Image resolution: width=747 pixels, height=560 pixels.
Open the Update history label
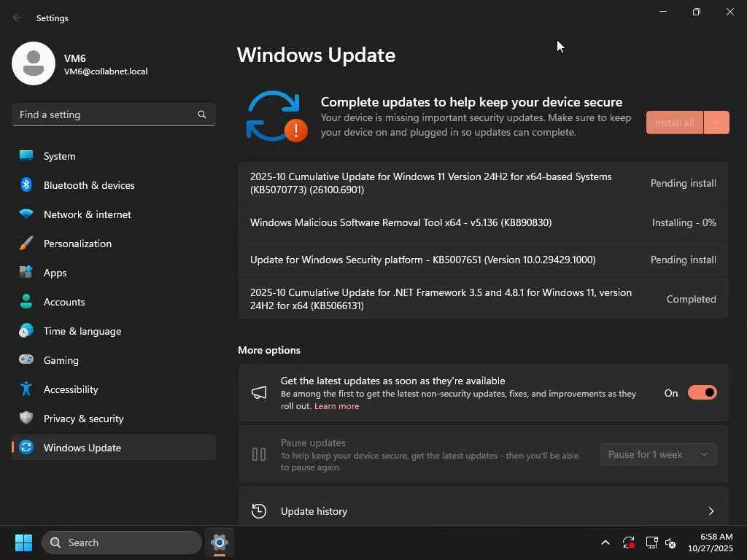point(314,511)
